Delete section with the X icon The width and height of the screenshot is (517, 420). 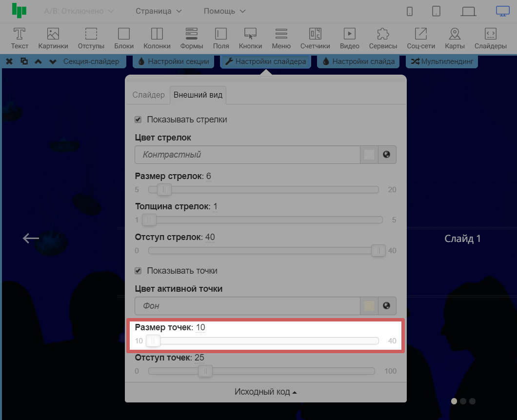click(x=9, y=61)
